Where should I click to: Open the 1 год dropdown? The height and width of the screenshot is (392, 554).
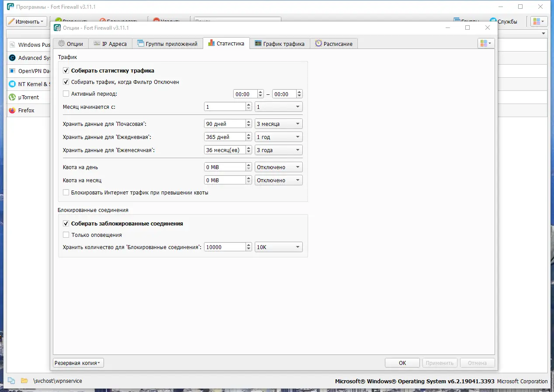tap(278, 137)
